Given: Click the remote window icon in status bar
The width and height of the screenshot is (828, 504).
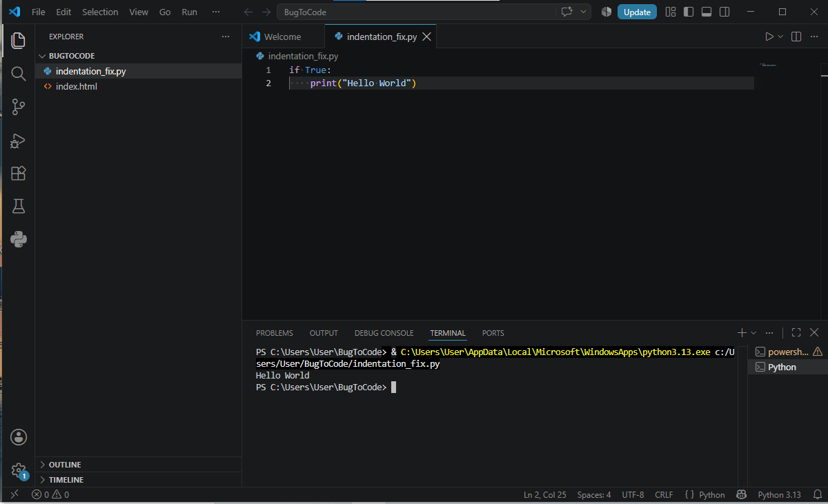Looking at the screenshot, I should 14,494.
